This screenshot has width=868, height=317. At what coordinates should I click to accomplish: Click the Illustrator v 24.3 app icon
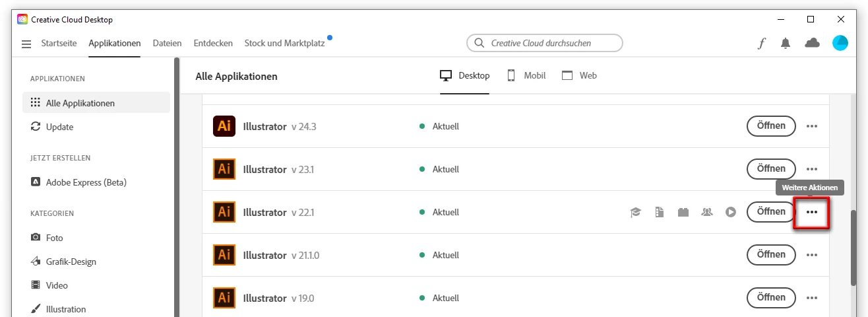224,126
